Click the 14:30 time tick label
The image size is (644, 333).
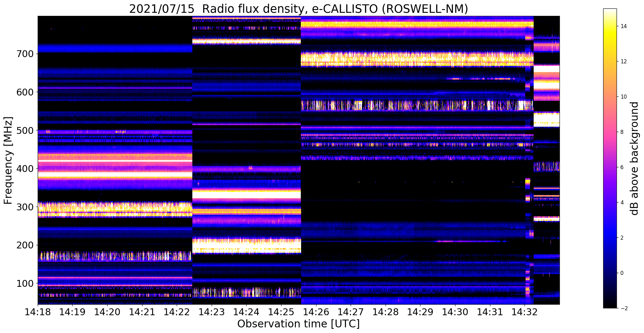click(x=455, y=312)
